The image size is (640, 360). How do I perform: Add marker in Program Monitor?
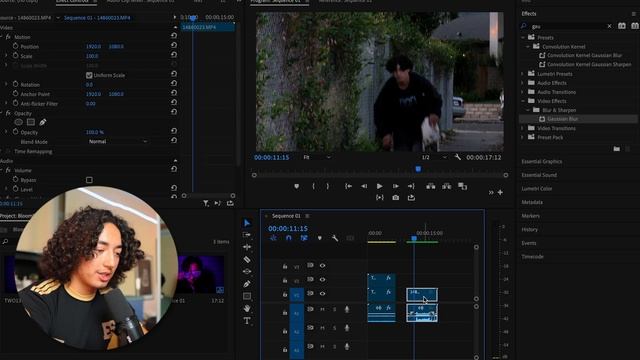click(297, 186)
